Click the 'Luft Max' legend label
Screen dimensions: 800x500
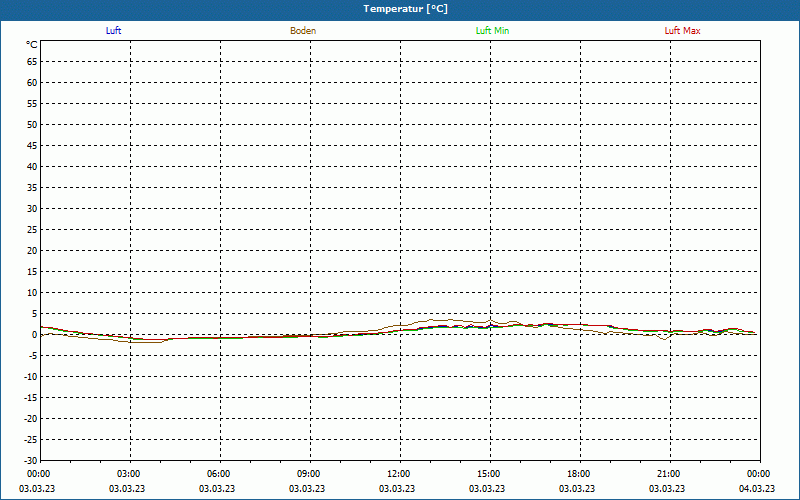[x=682, y=31]
